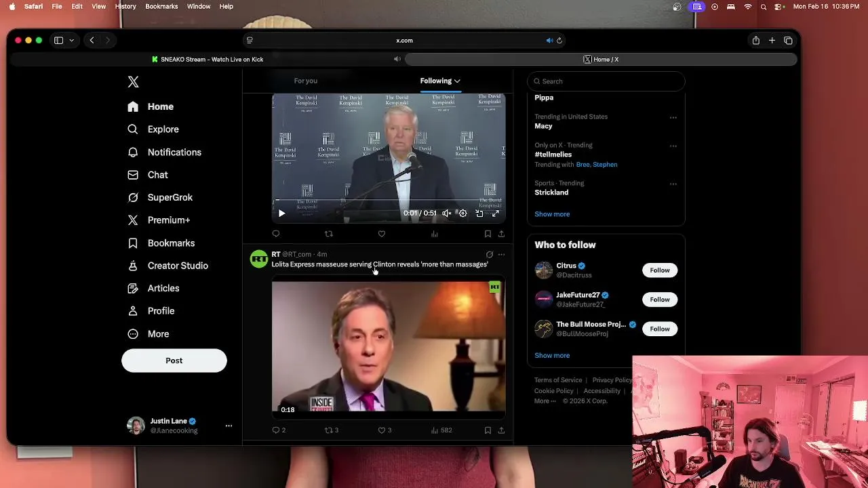Enter fullscreen on the press conference video
Viewport: 868px width, 488px height.
tap(496, 213)
